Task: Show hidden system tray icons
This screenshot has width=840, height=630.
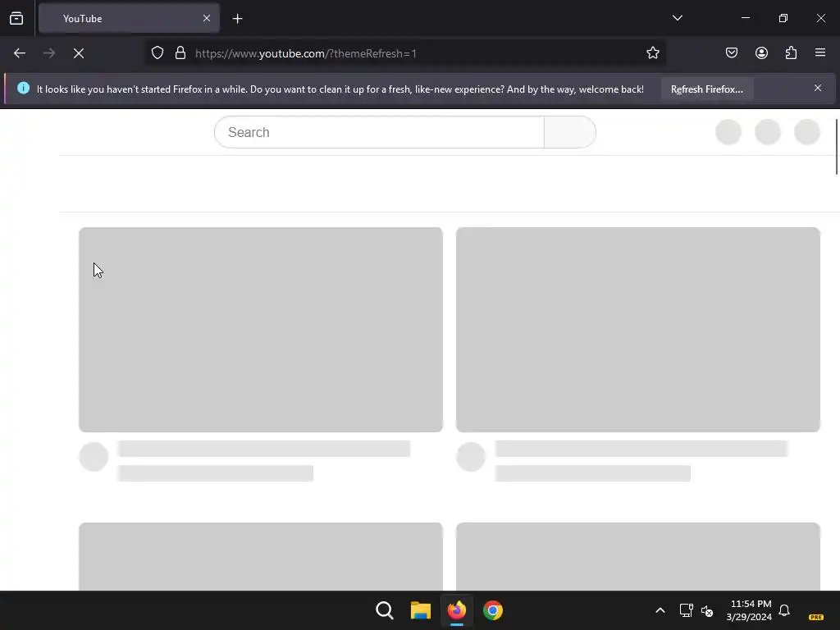Action: coord(660,610)
